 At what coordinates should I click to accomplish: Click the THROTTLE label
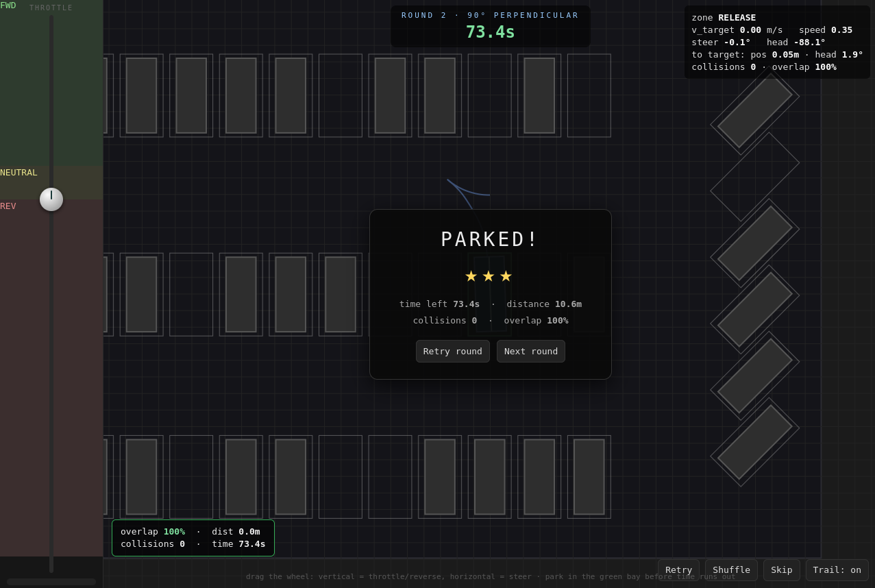[x=51, y=8]
